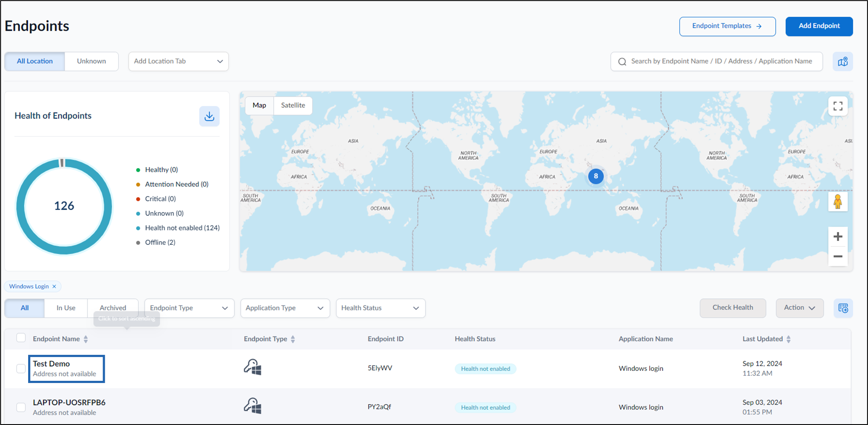The image size is (868, 425).
Task: Zoom out on the map
Action: (838, 256)
